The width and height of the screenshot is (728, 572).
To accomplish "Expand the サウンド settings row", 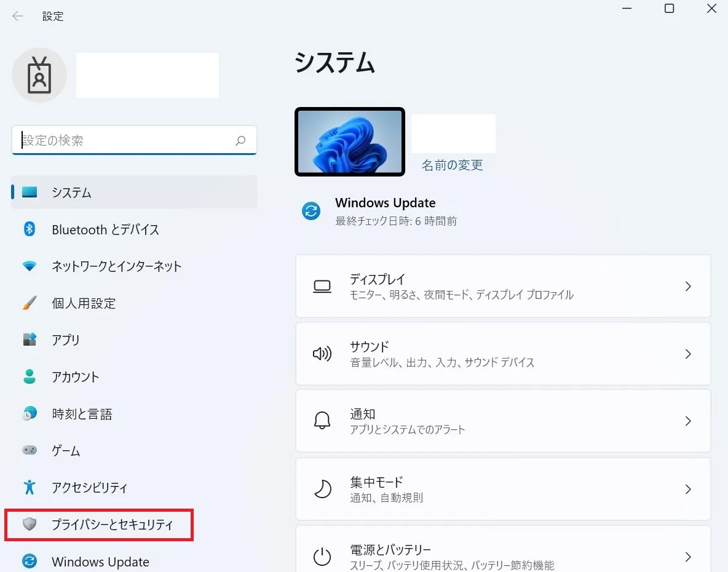I will [688, 354].
